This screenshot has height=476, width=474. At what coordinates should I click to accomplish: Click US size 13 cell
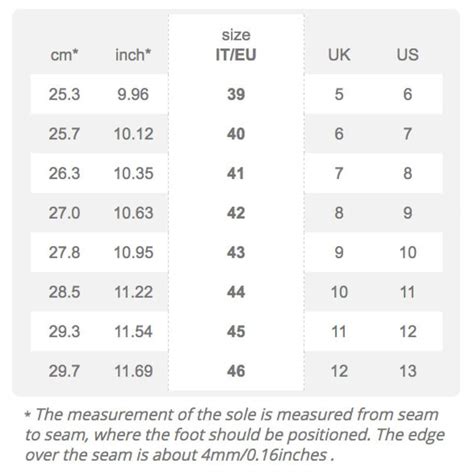pos(408,371)
